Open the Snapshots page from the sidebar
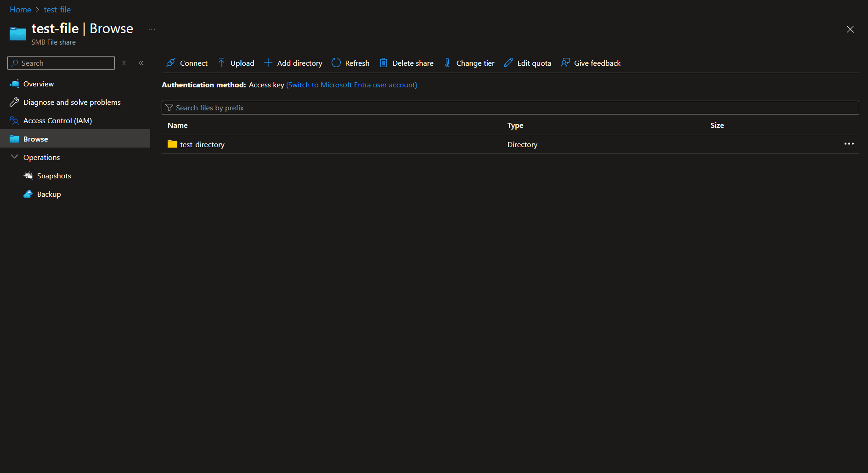The width and height of the screenshot is (868, 473). tap(54, 176)
